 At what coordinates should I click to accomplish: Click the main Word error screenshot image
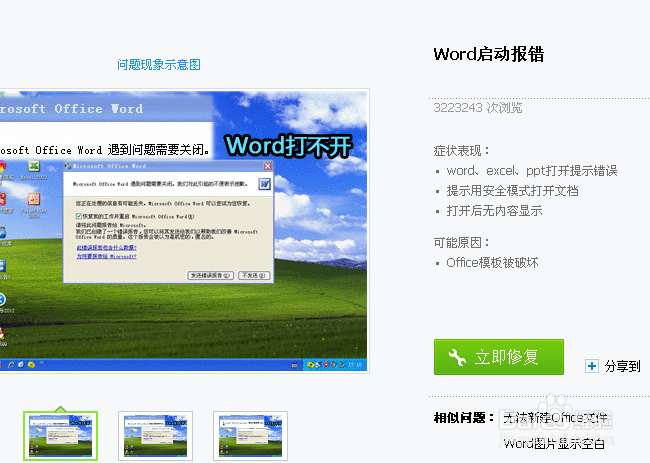coord(184,231)
